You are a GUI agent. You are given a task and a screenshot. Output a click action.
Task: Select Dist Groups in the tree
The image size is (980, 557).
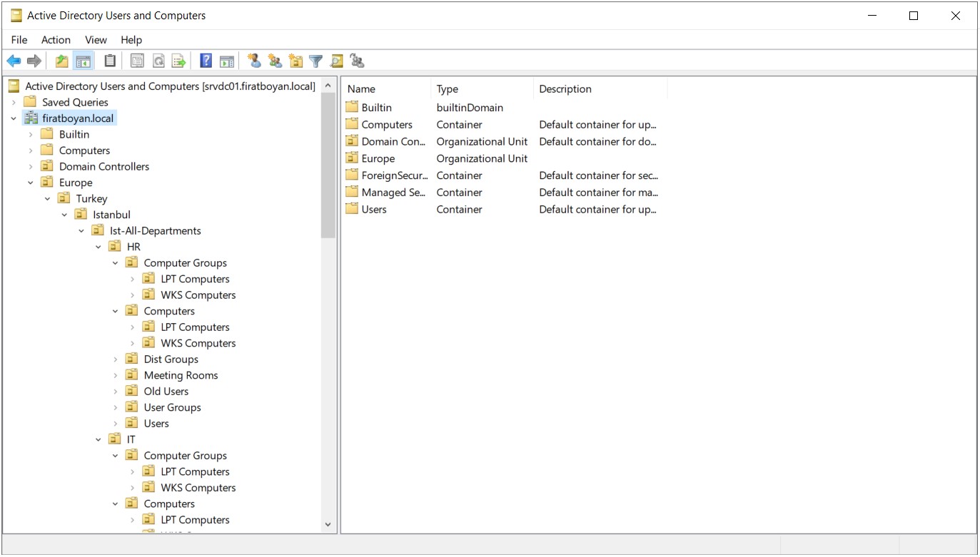tap(171, 359)
